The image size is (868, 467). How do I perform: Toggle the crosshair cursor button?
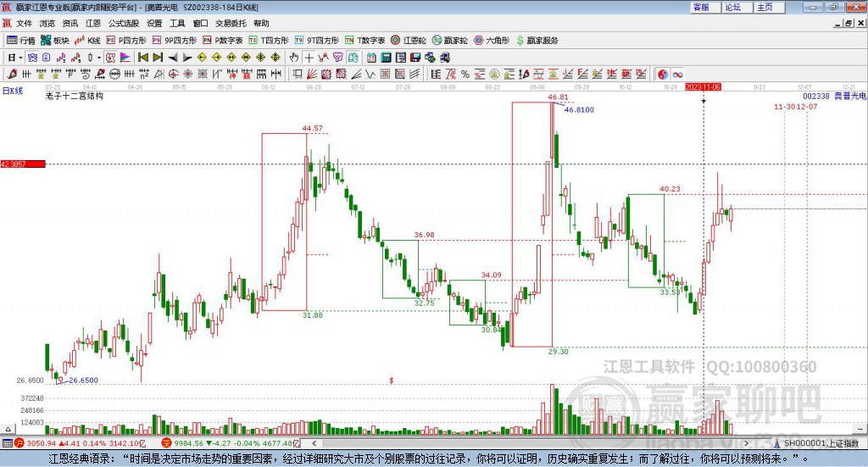(x=309, y=58)
